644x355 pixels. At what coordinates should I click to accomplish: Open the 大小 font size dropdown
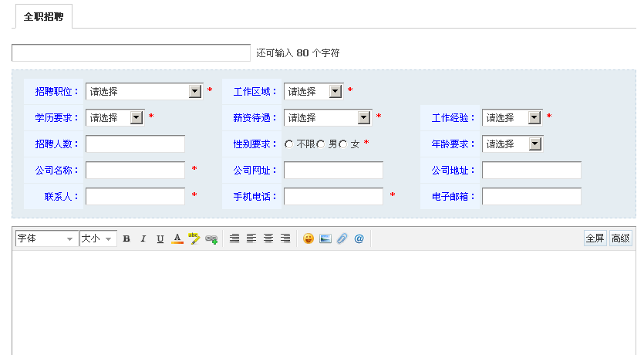pos(98,238)
